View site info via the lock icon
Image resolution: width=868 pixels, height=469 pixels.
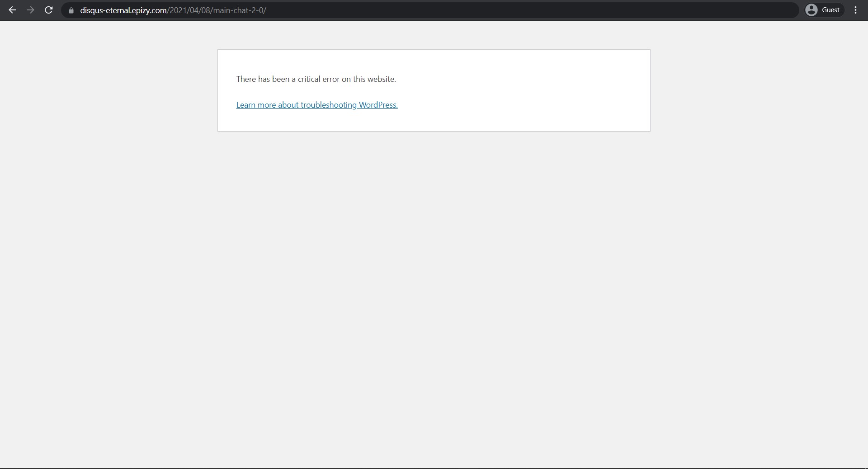point(71,10)
